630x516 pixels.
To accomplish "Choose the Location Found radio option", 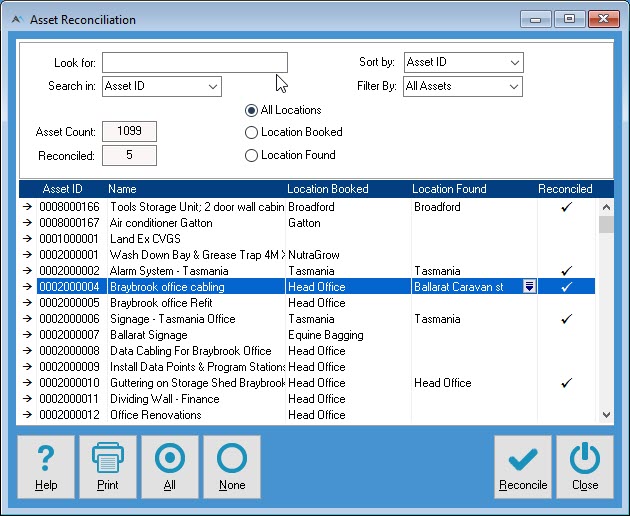I will [x=252, y=155].
